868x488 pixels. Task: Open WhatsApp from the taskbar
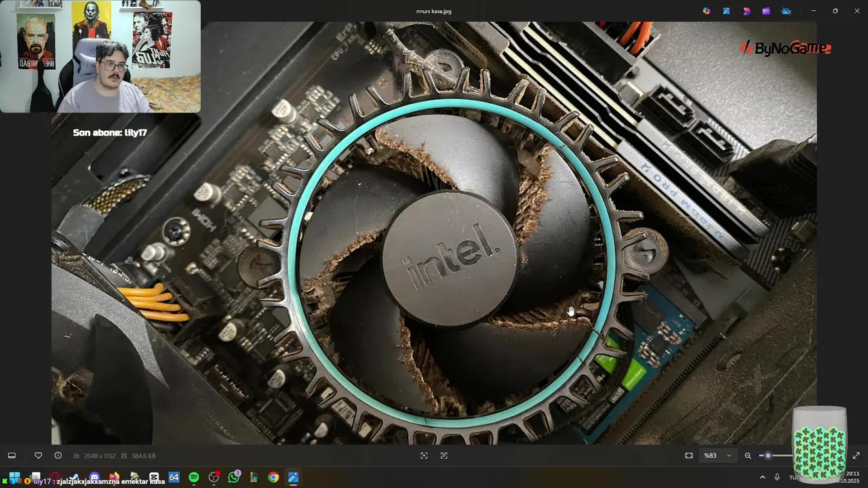click(234, 477)
